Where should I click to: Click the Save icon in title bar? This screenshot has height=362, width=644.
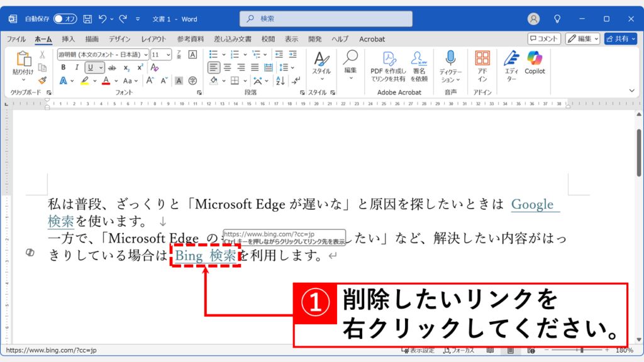pos(87,19)
